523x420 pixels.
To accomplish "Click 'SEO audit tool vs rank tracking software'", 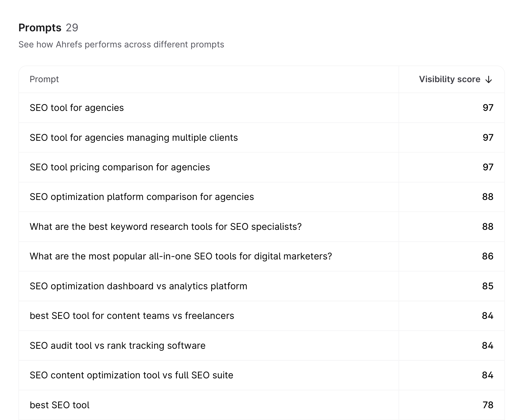I will click(x=118, y=346).
